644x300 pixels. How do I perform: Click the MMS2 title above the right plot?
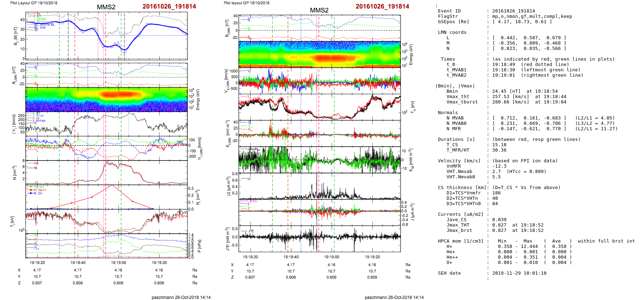(x=319, y=10)
